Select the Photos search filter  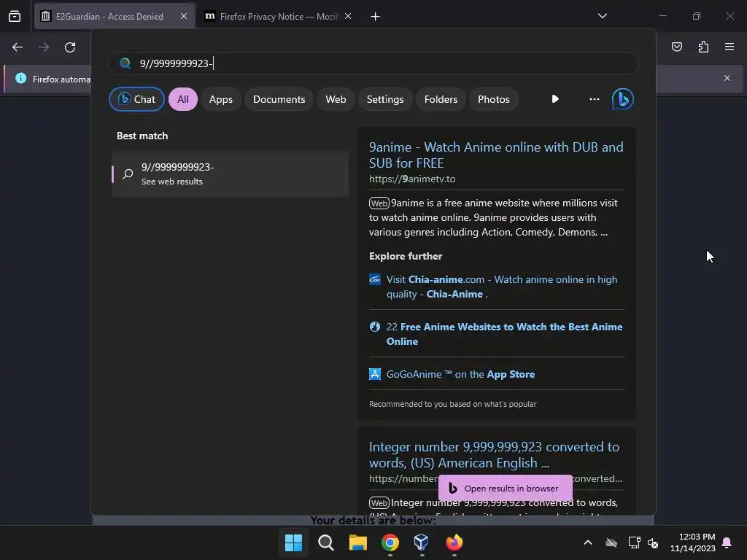pyautogui.click(x=494, y=99)
